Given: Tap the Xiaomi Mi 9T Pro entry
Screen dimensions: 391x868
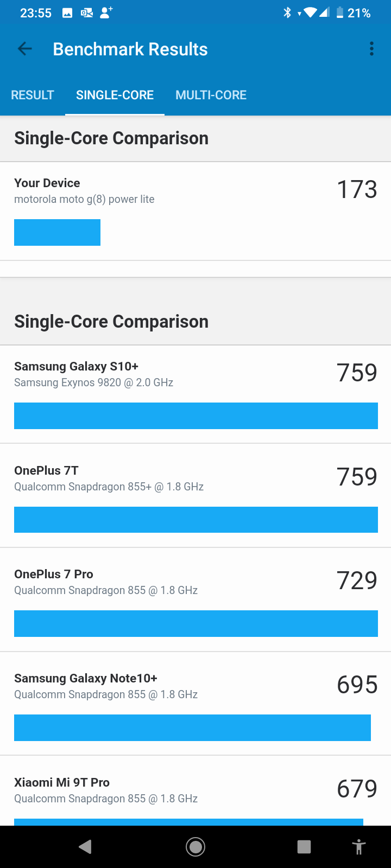Looking at the screenshot, I should [x=195, y=791].
